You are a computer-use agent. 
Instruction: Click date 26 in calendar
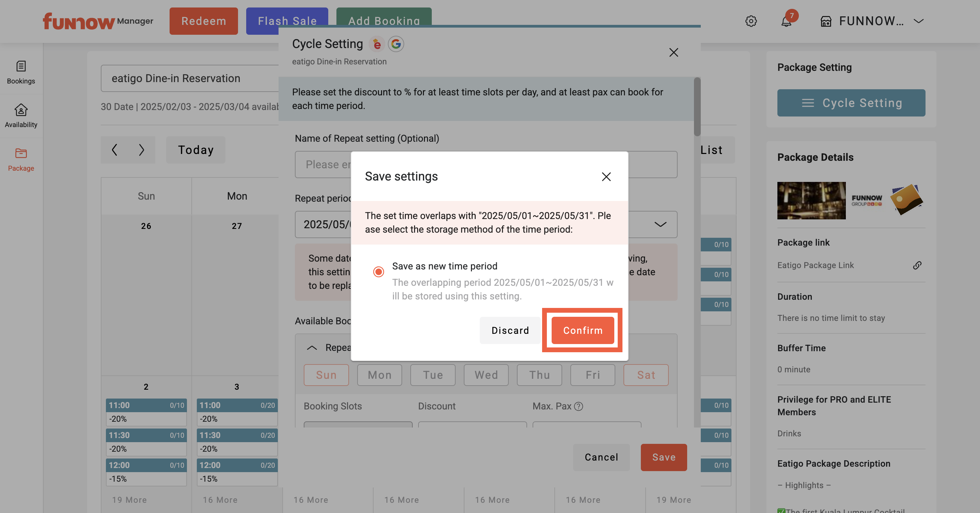pos(146,226)
